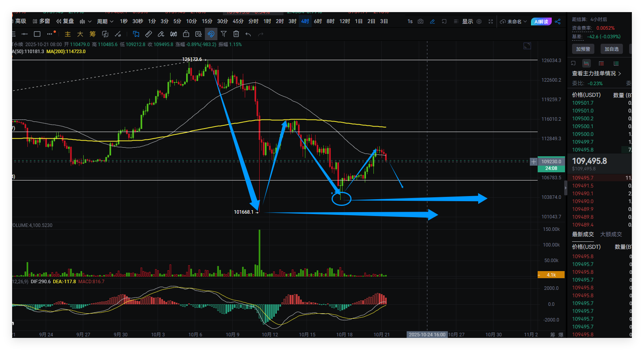Image resolution: width=644 pixels, height=350 pixels.
Task: Toggle the orange 筹 button in the toolbar
Action: point(93,34)
